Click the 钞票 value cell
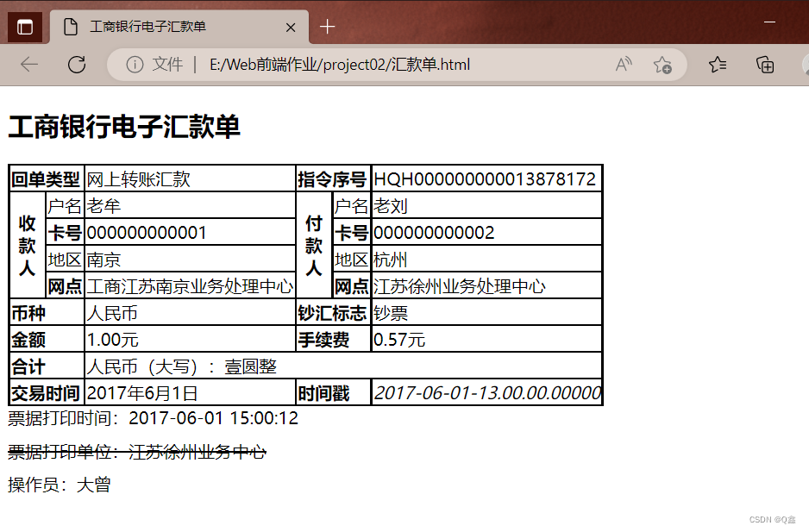Viewport: 809px width, 532px height. point(486,313)
